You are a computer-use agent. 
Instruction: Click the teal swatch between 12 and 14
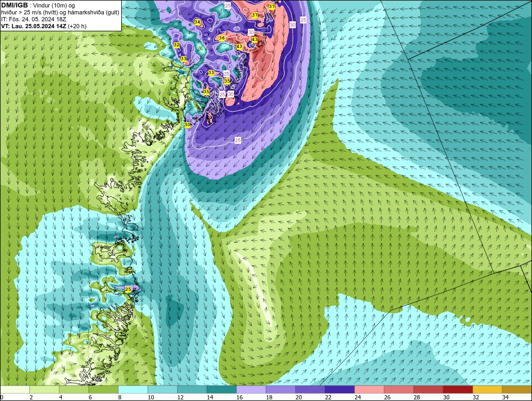pos(192,389)
